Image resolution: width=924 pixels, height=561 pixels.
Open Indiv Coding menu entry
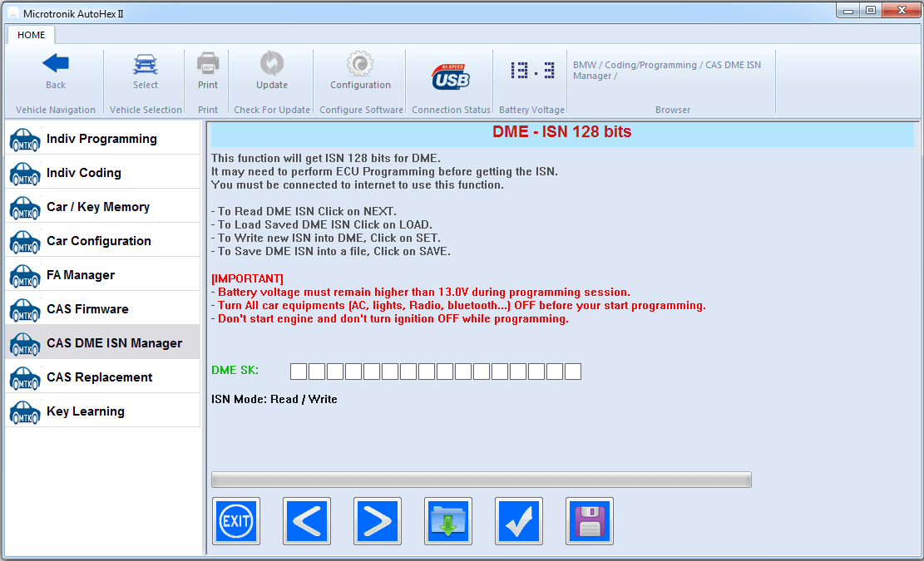(x=102, y=173)
